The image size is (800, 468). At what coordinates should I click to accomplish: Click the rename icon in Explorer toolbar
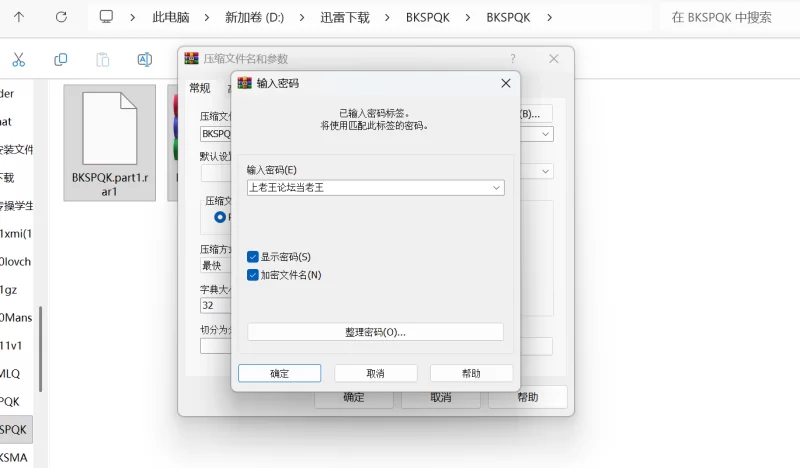coord(144,60)
